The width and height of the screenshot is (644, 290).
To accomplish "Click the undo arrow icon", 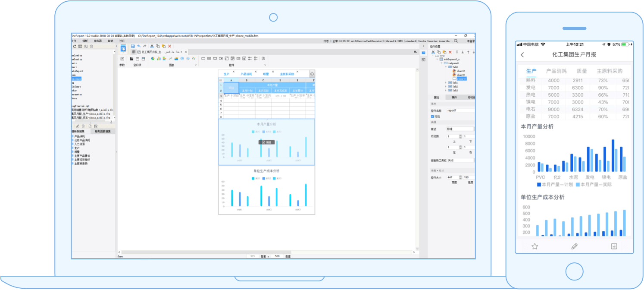I will point(139,46).
